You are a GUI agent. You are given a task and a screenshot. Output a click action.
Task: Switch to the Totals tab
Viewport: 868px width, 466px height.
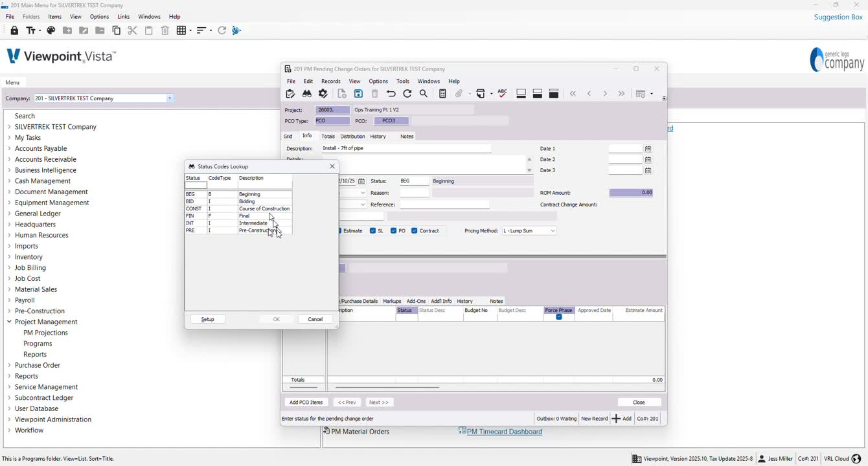(328, 136)
